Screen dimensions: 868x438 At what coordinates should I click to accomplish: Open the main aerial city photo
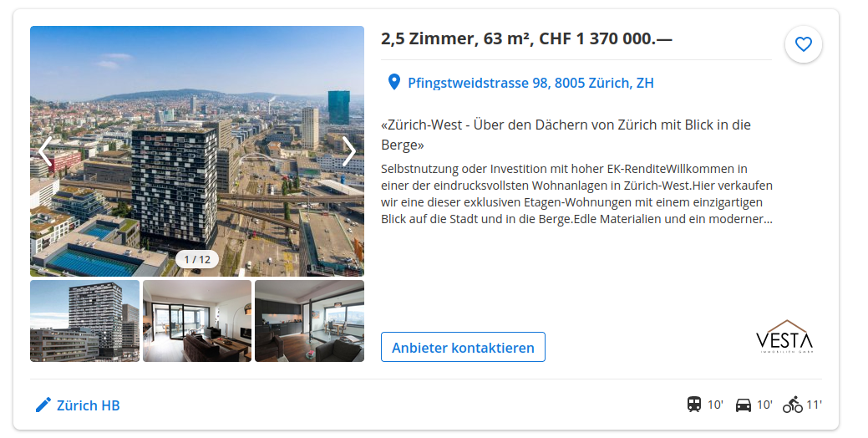[197, 151]
